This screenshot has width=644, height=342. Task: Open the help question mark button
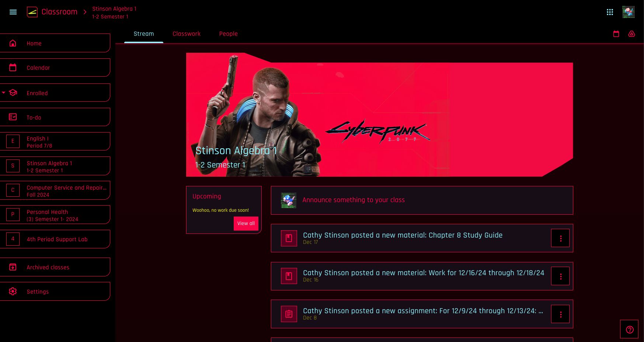629,329
